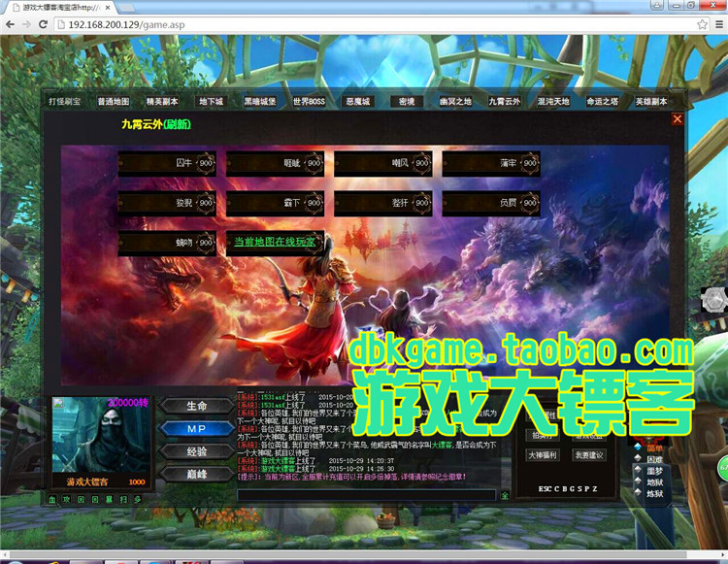728x564 pixels.
Task: Reload the page with refresh icon
Action: [x=43, y=24]
